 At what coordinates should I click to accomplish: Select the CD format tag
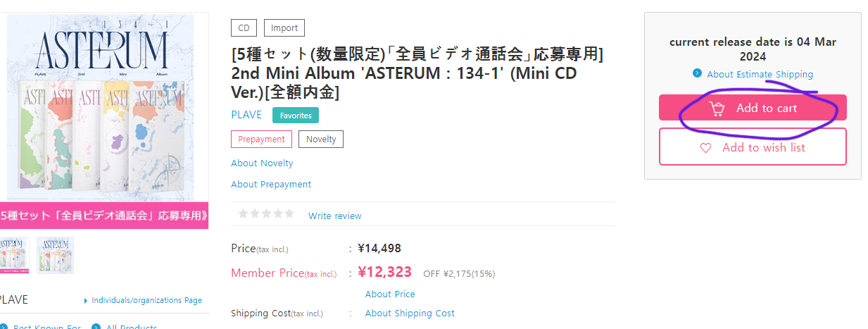coord(244,28)
